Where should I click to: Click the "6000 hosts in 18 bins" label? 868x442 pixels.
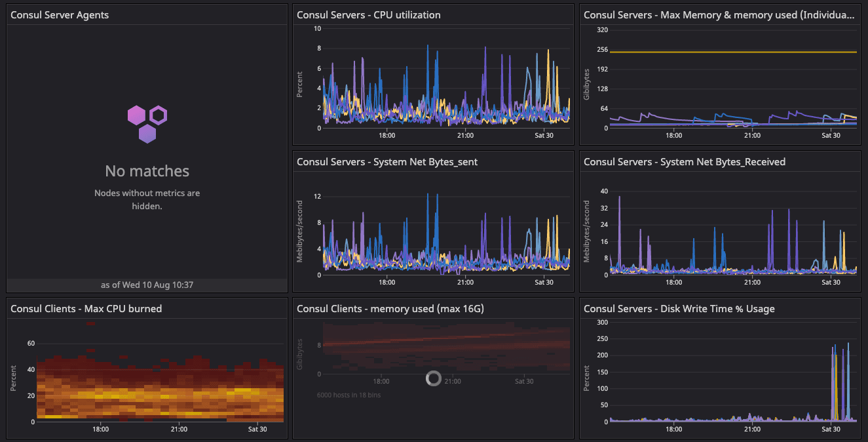[348, 395]
